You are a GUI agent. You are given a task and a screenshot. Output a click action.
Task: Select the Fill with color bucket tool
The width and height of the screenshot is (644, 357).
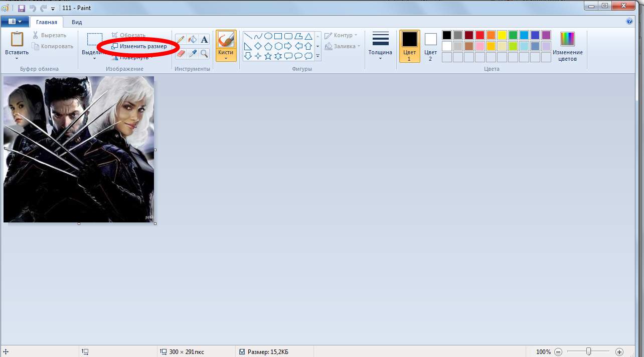(x=193, y=40)
